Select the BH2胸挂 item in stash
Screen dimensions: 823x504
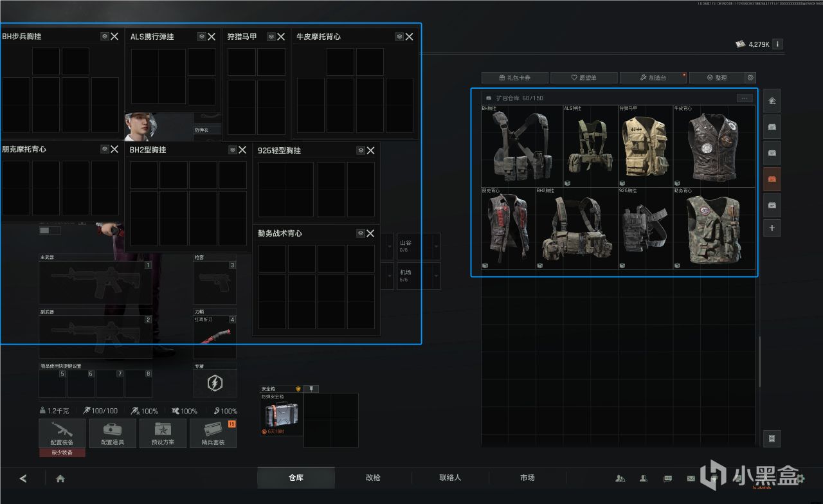577,228
